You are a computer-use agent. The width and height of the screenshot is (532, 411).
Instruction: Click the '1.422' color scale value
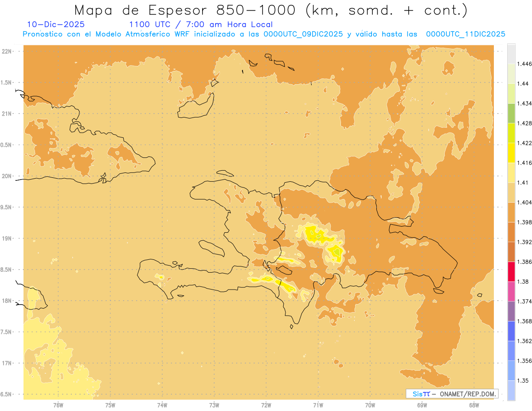(x=525, y=143)
